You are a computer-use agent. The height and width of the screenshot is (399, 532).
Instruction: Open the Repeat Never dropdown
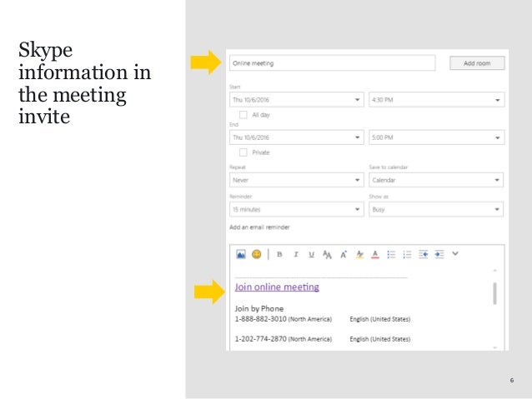[297, 180]
